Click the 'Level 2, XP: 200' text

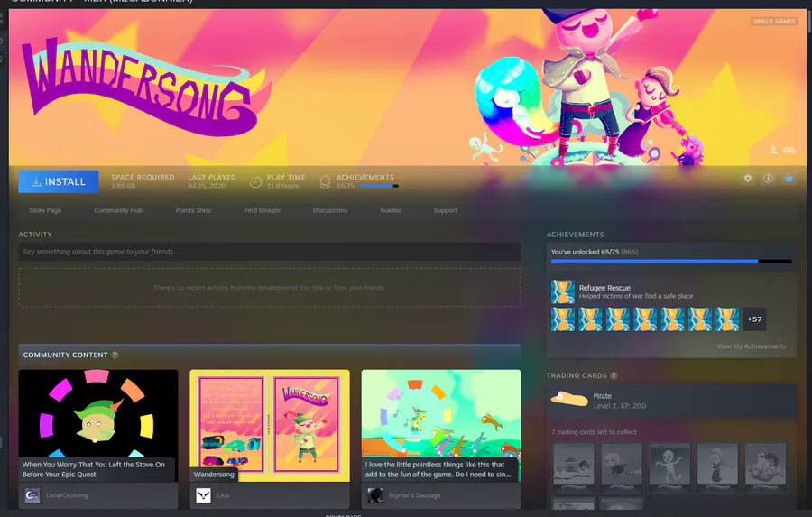click(619, 406)
